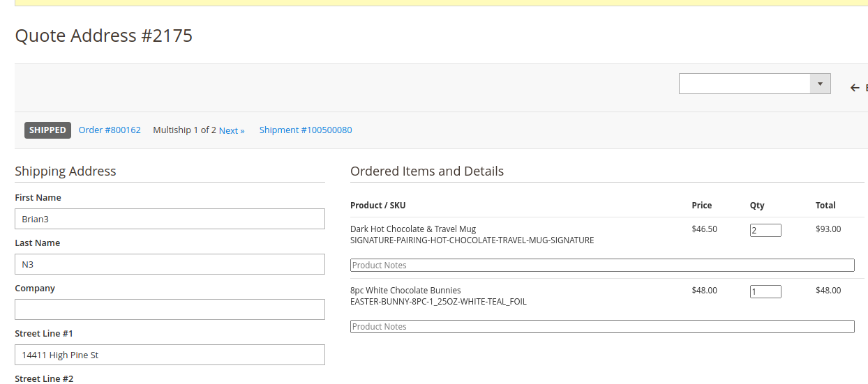Add Product Notes for Travel Mug item
This screenshot has width=868, height=384.
pyautogui.click(x=601, y=265)
